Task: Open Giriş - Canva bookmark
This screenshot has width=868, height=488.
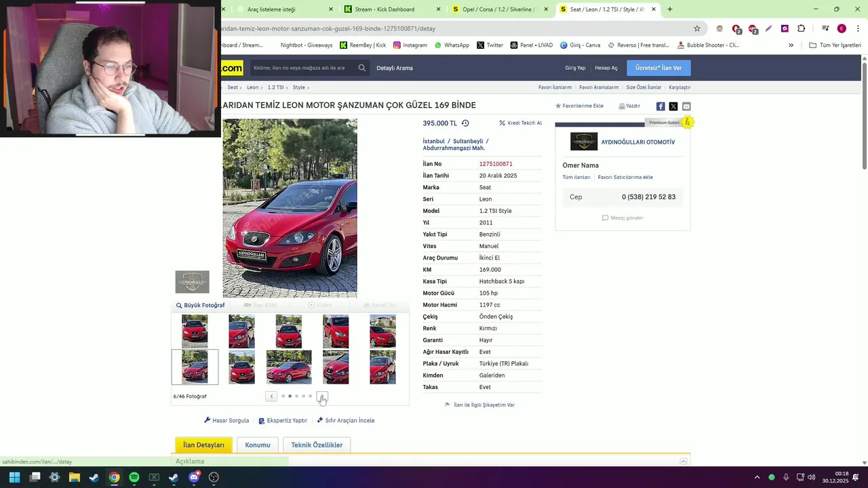Action: click(x=580, y=45)
